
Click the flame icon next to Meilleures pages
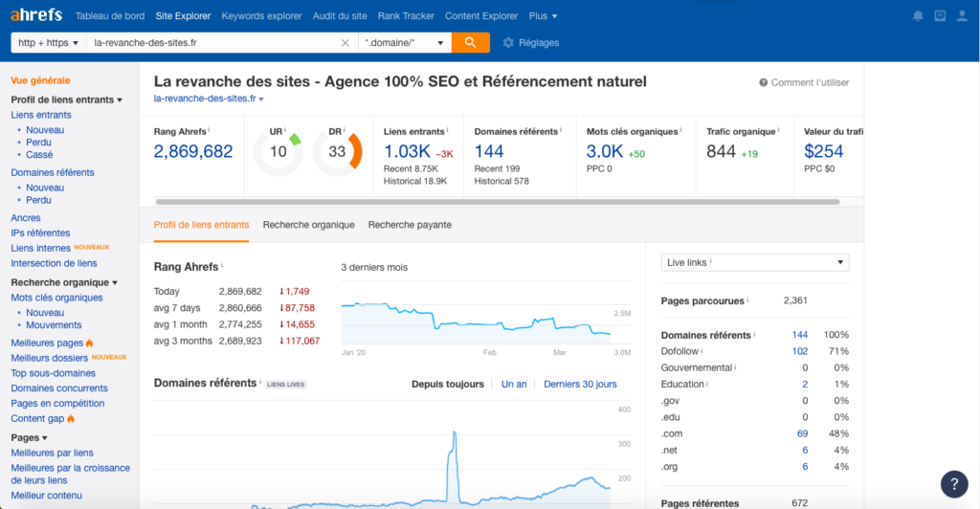click(89, 343)
